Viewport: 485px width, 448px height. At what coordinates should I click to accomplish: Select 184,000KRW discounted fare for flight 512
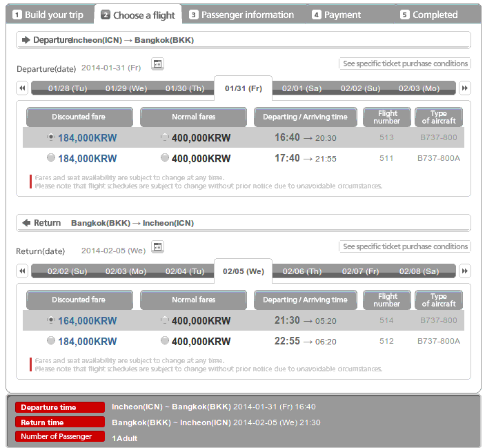[51, 340]
